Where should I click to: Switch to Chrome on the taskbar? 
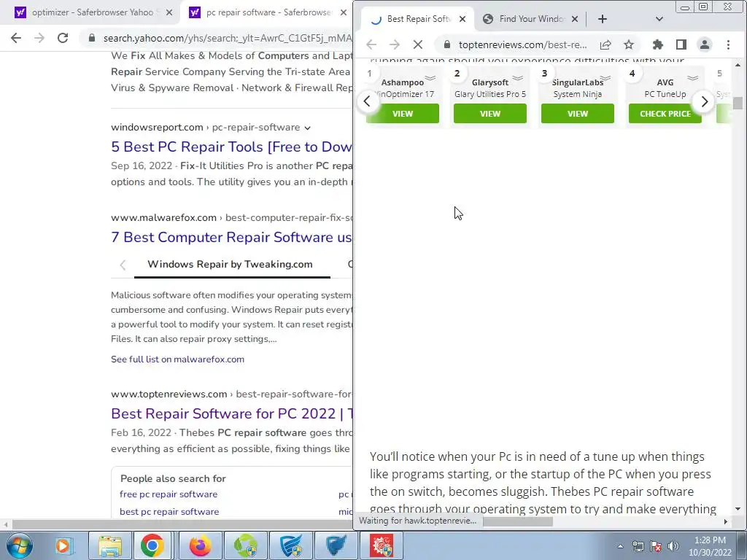tap(152, 545)
